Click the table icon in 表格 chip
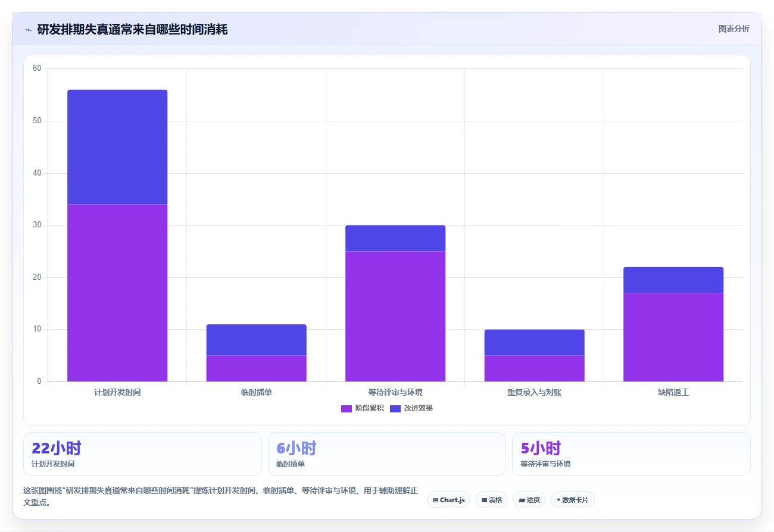The width and height of the screenshot is (774, 532). click(x=485, y=500)
